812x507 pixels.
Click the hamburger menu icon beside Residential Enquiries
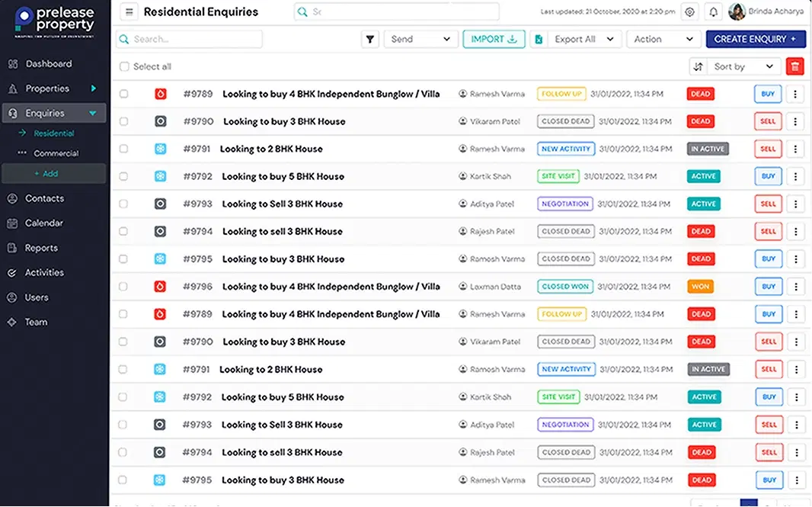pos(129,12)
